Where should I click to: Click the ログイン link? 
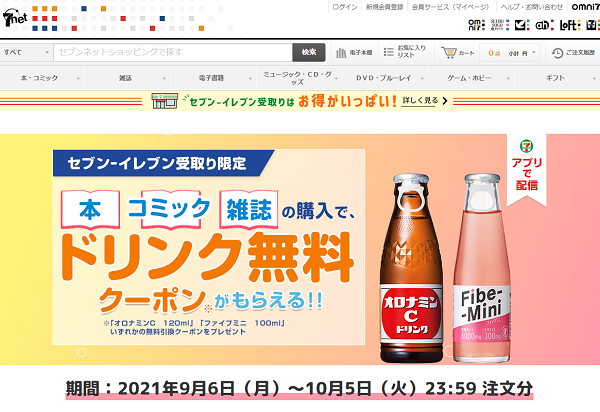(345, 7)
